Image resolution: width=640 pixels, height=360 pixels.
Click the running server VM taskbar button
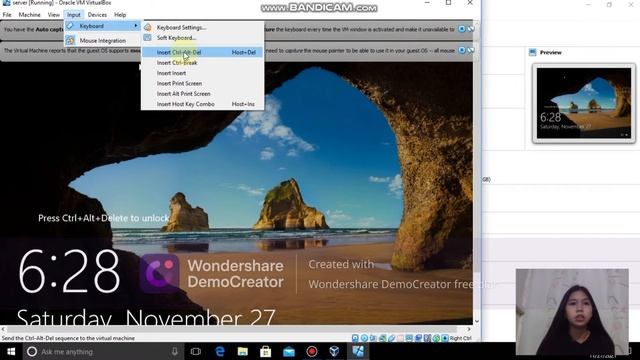point(358,351)
